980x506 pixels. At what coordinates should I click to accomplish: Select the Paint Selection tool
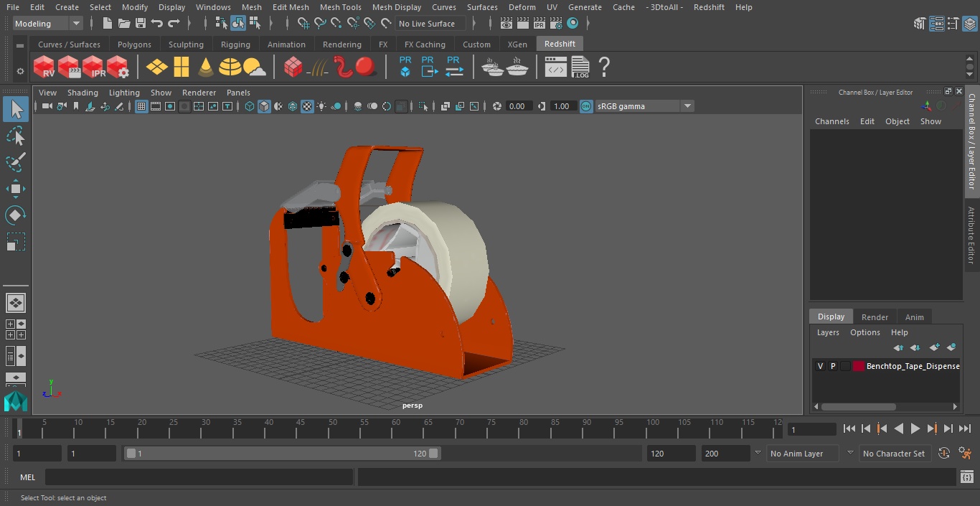pyautogui.click(x=15, y=161)
